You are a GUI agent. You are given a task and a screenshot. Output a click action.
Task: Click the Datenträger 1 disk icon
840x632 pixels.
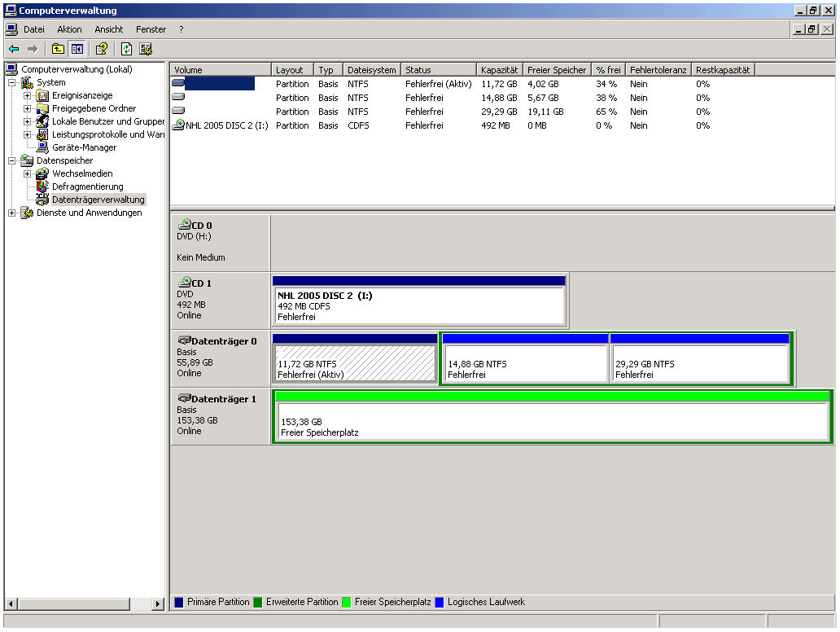tap(185, 398)
